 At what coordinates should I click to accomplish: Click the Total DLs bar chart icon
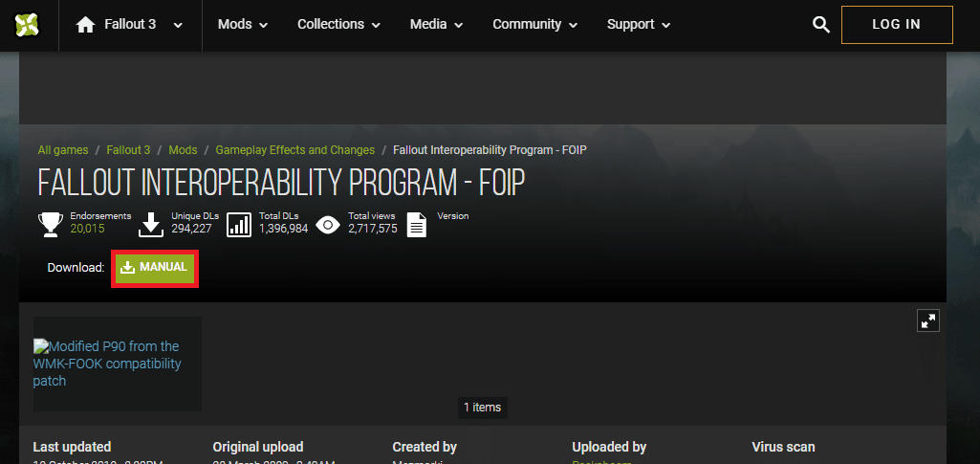click(x=239, y=224)
